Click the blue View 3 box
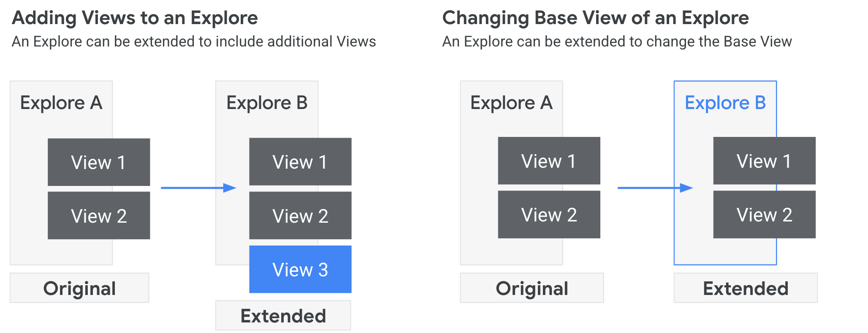This screenshot has height=333, width=868. (300, 270)
